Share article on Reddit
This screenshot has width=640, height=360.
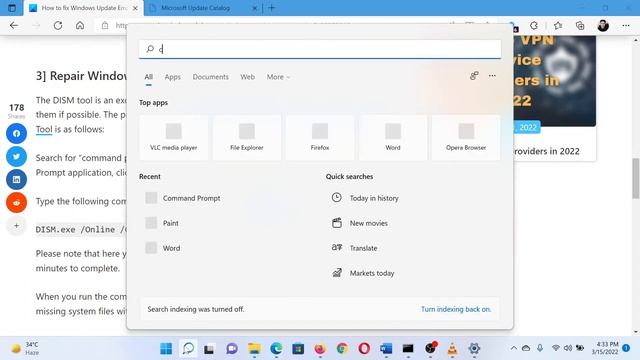click(x=16, y=202)
